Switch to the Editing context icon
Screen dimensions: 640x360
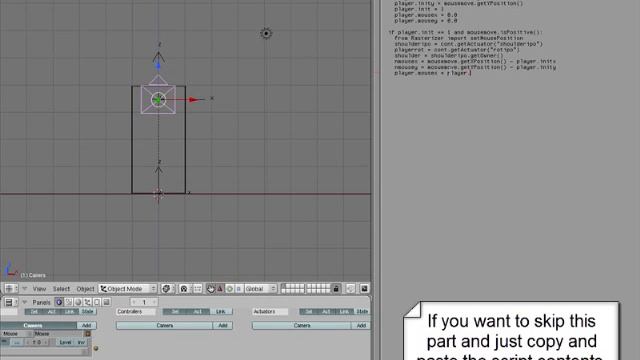97,302
